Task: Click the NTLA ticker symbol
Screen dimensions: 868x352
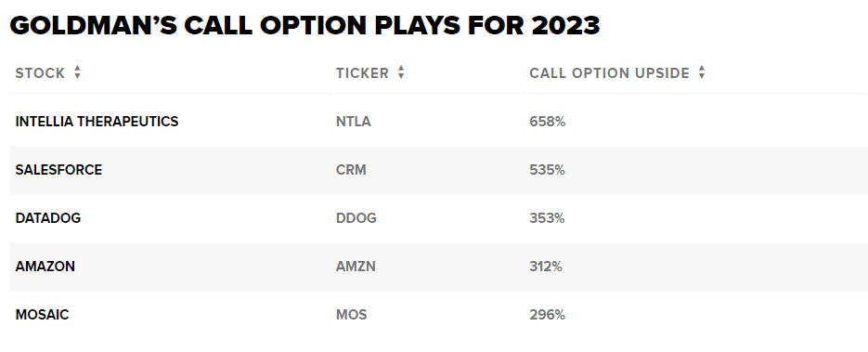Action: tap(353, 122)
